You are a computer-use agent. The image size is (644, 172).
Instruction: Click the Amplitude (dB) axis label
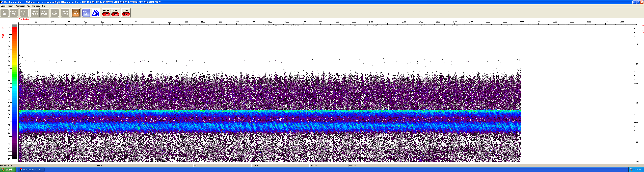(x=3, y=33)
